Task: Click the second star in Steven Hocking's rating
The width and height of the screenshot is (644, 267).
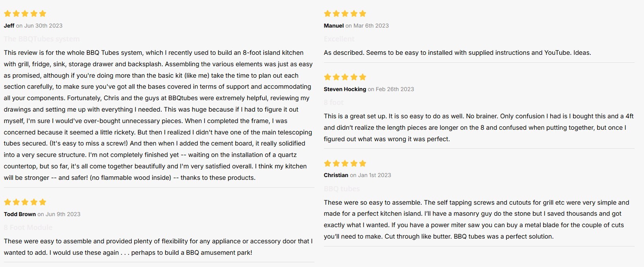Action: [336, 77]
